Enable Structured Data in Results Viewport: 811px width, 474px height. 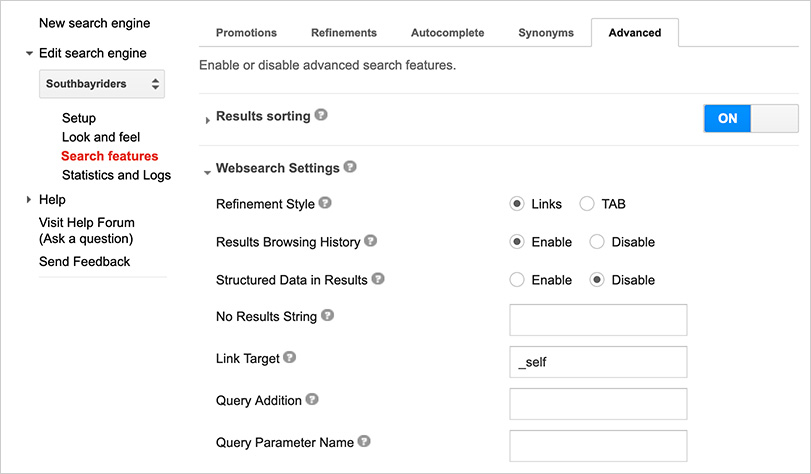(x=517, y=280)
